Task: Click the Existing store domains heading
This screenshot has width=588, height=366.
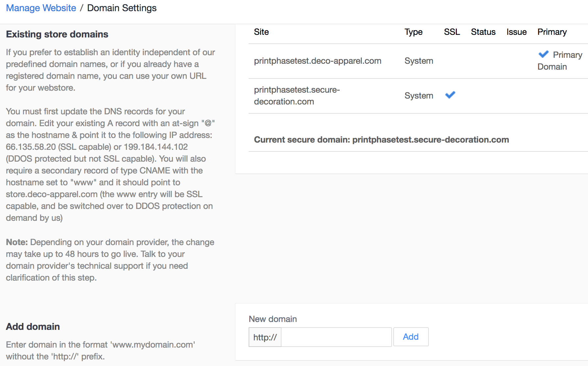Action: 57,34
